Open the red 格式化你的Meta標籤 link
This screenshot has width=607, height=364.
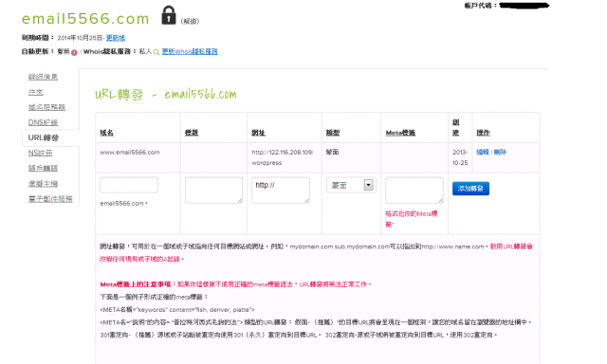click(x=411, y=219)
